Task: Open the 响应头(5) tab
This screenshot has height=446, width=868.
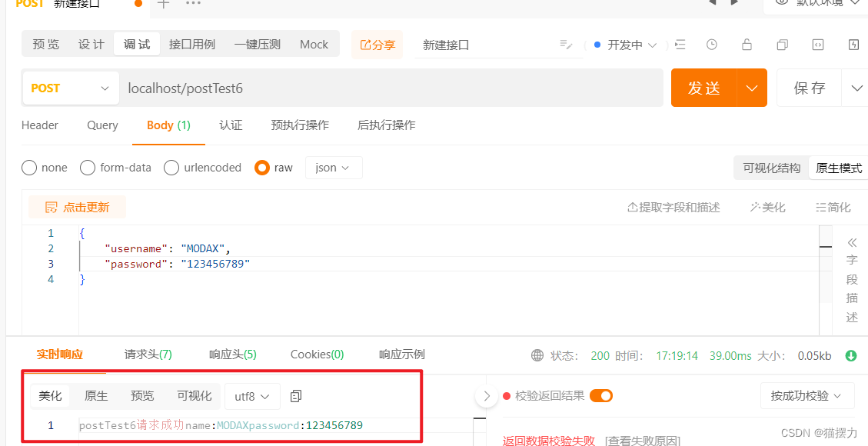Action: click(232, 354)
